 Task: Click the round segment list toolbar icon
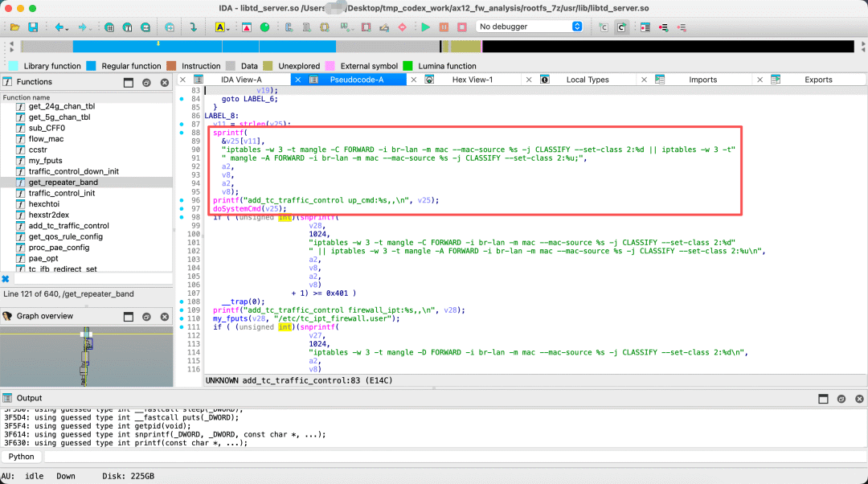click(145, 27)
